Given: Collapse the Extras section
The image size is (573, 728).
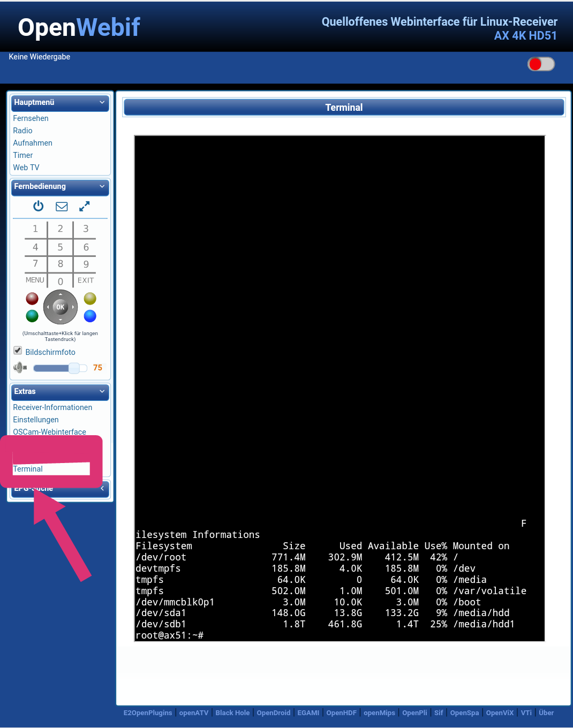Looking at the screenshot, I should click(x=102, y=391).
